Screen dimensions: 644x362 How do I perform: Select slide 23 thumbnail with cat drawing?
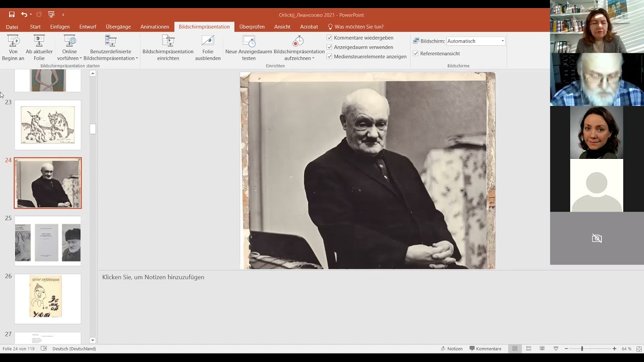(48, 125)
